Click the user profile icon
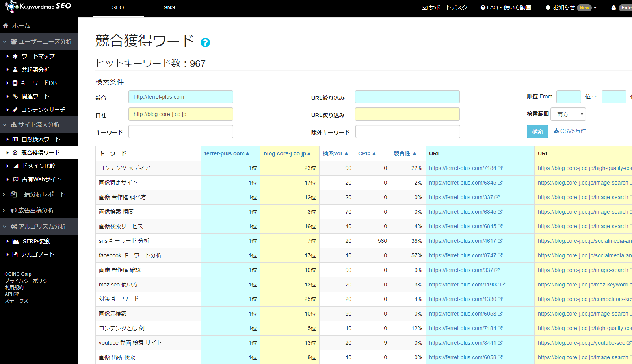This screenshot has height=364, width=632. tap(613, 7)
